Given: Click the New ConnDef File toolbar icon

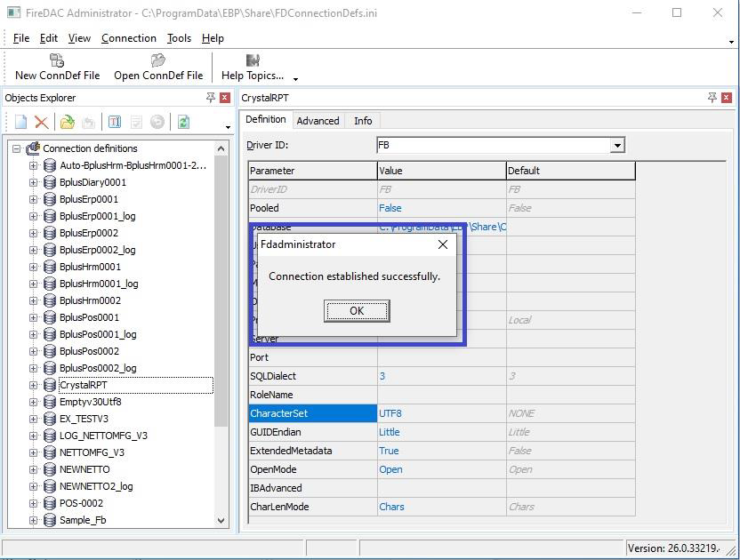Looking at the screenshot, I should click(57, 60).
